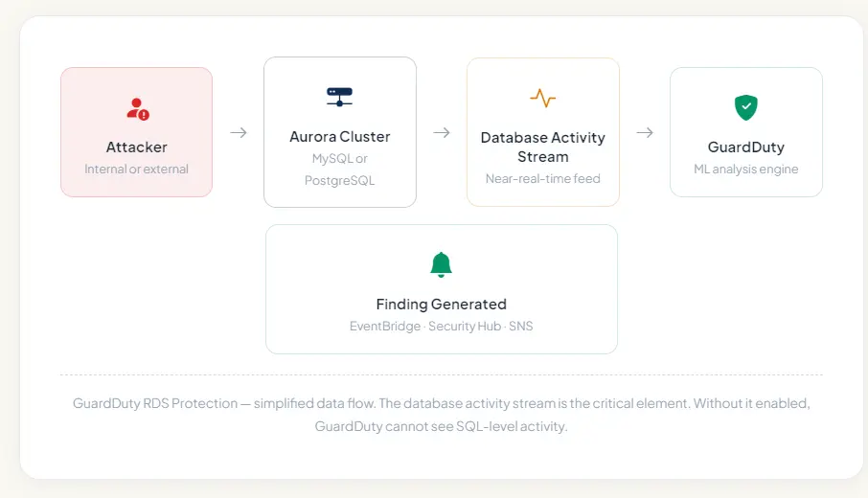Click arrow between Activity Stream and GuardDuty
Screen dimensions: 868x498
(x=645, y=132)
